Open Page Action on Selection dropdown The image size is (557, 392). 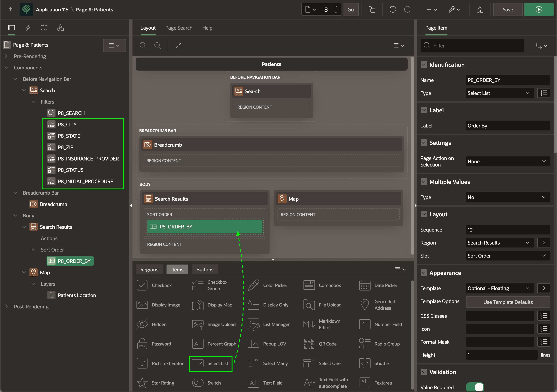pos(508,161)
